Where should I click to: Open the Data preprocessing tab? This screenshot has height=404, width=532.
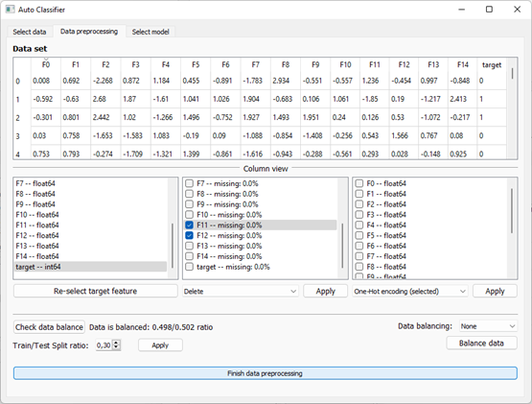coord(89,32)
